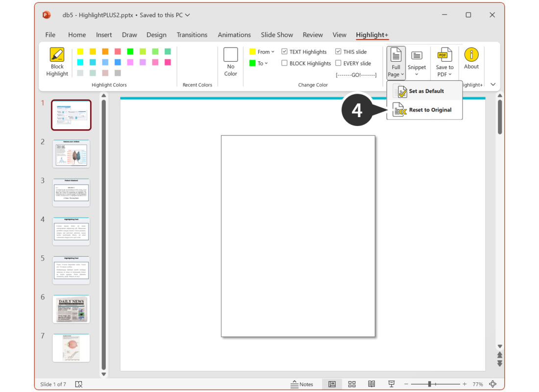Choose Reset to Original menu entry

point(430,110)
